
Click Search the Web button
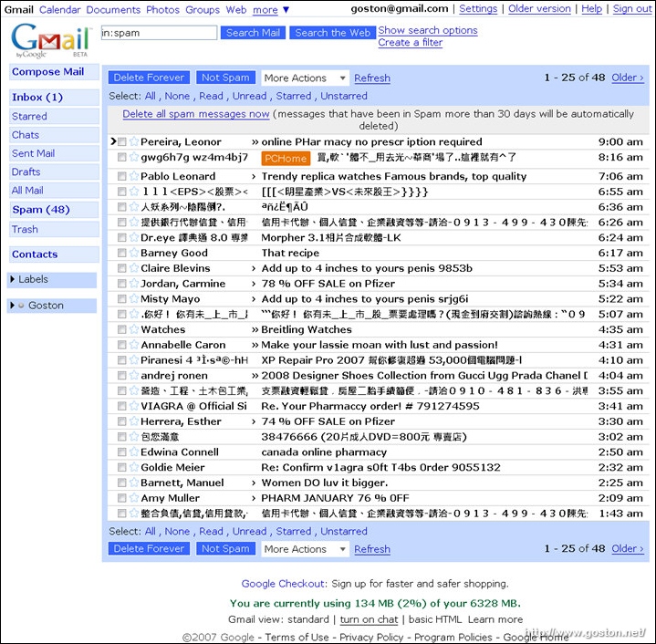click(x=333, y=33)
